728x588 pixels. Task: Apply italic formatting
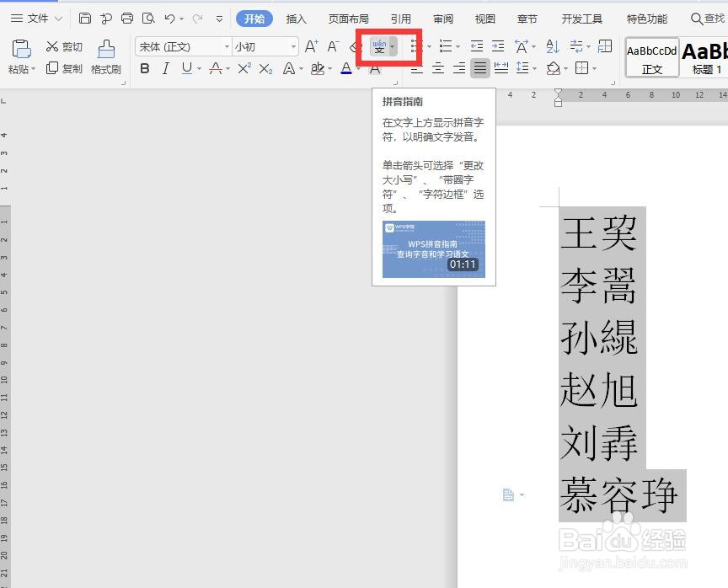pyautogui.click(x=165, y=69)
